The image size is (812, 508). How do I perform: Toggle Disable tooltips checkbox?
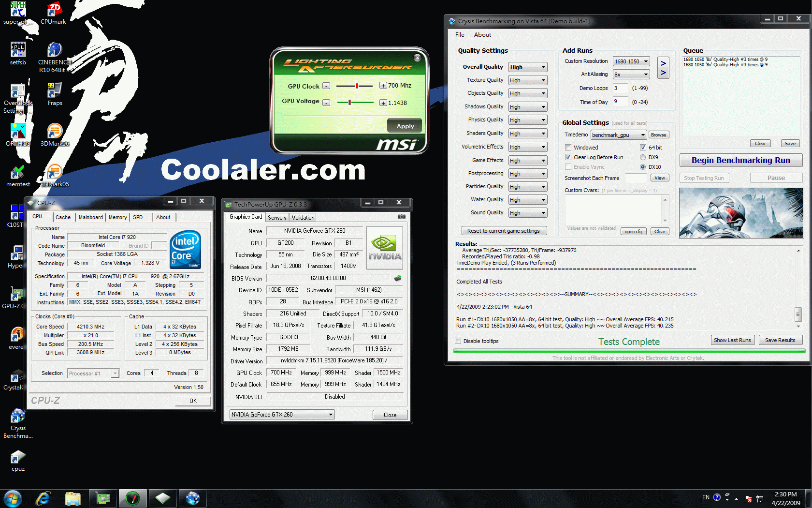pos(458,341)
